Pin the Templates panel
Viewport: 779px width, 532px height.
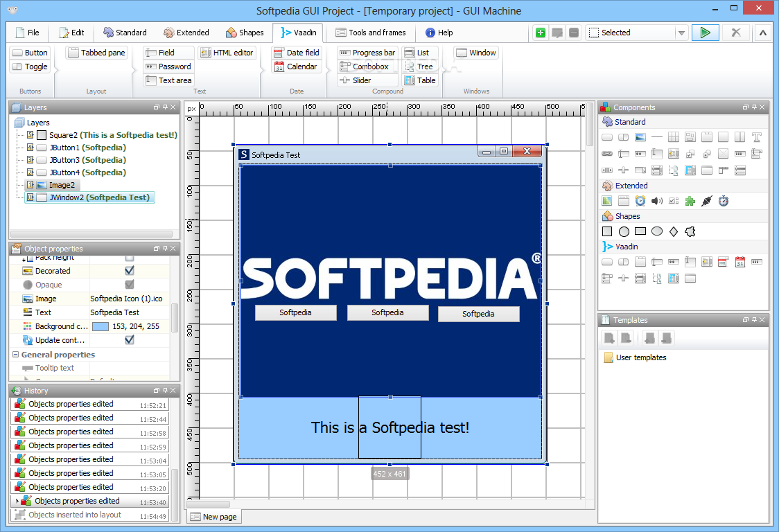click(755, 320)
